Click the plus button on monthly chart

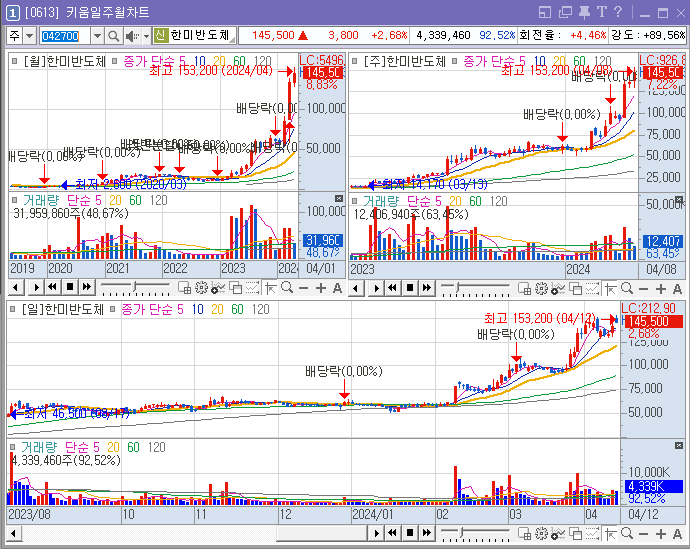click(321, 289)
